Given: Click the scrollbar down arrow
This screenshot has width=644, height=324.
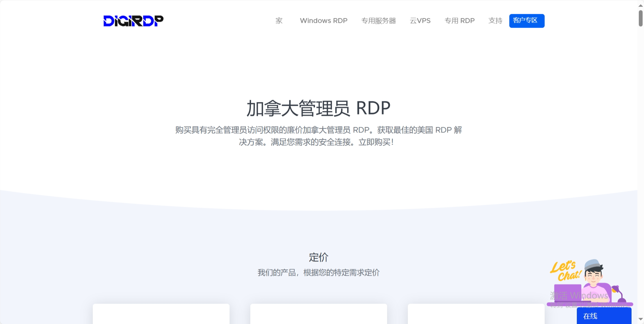Looking at the screenshot, I should click(641, 319).
